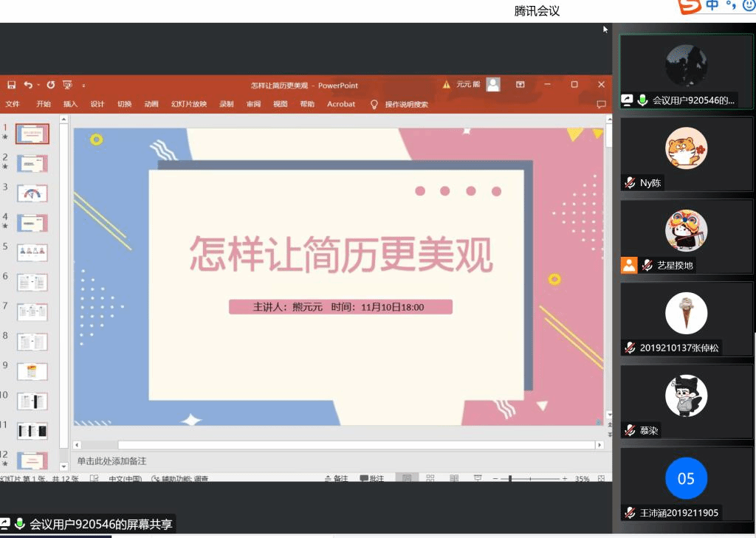
Task: Click the 文件 (File) menu
Action: [x=13, y=105]
